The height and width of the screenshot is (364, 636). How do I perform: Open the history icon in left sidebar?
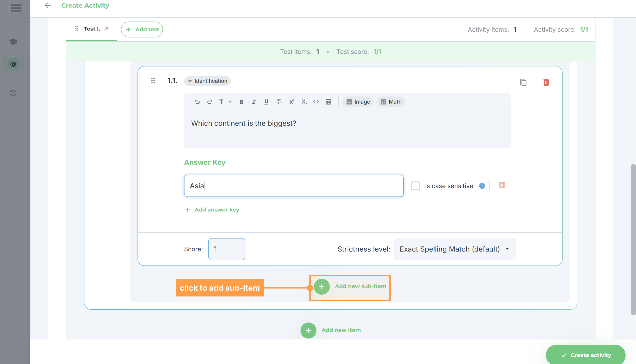coord(13,93)
